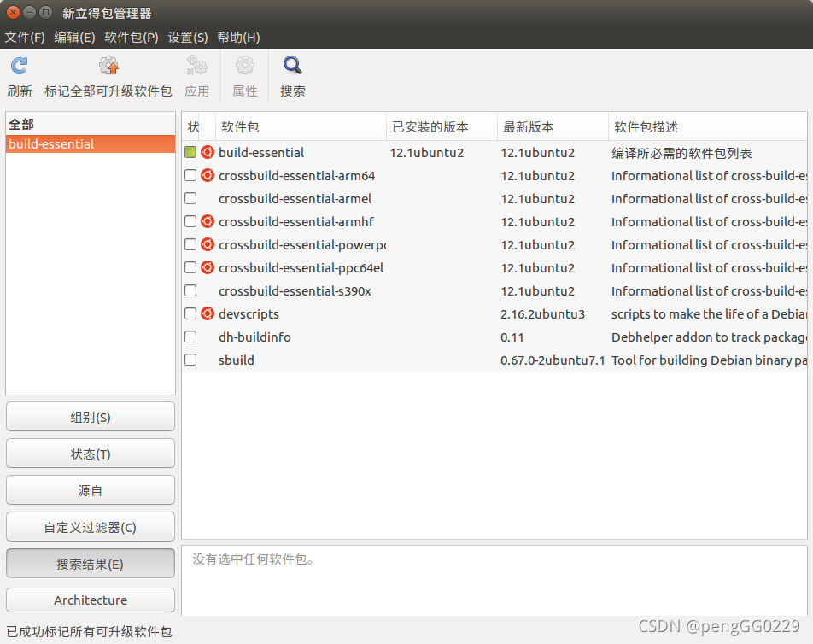Select the sbuild package name
The image size is (813, 644).
(236, 360)
